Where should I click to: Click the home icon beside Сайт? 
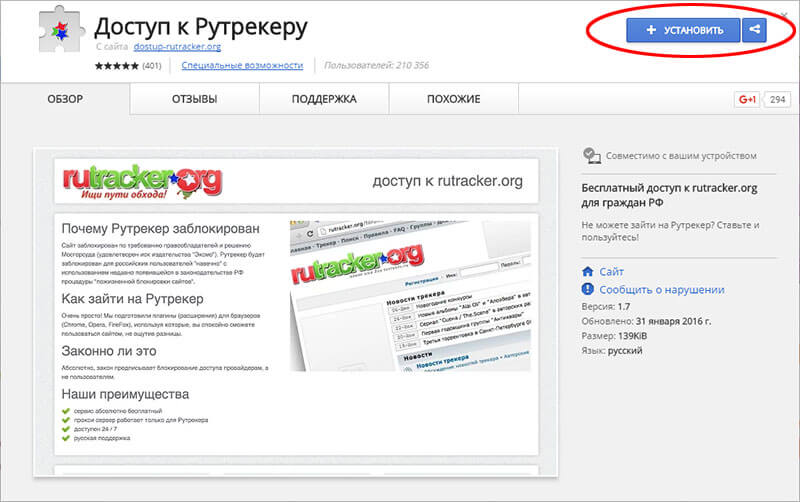pyautogui.click(x=588, y=271)
